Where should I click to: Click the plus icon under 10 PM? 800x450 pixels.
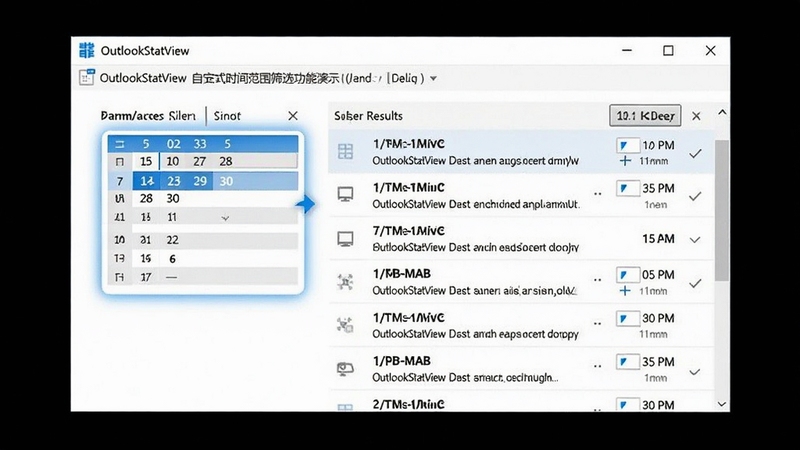coord(625,161)
